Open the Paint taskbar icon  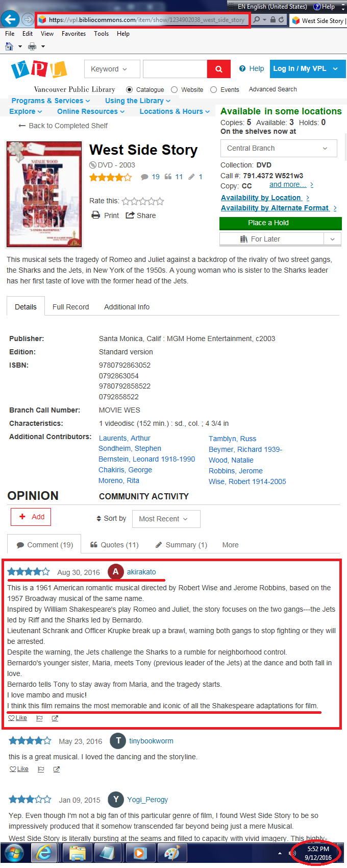pos(171,853)
